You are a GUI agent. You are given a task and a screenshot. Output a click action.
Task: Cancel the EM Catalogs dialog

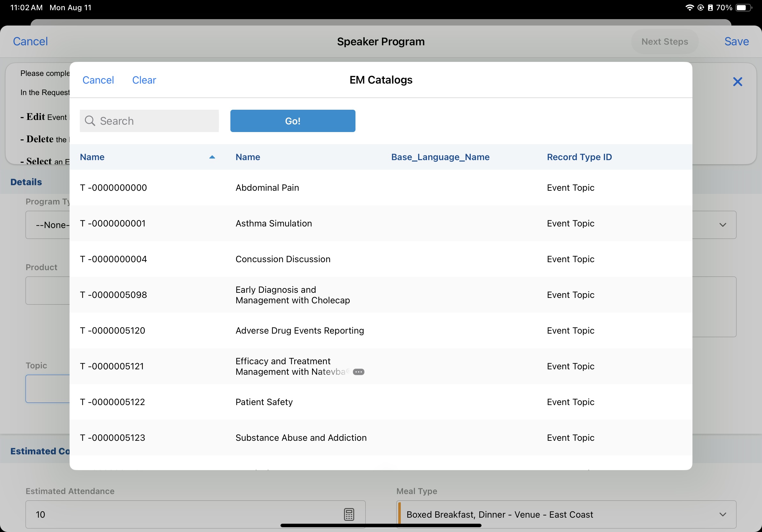(x=98, y=80)
